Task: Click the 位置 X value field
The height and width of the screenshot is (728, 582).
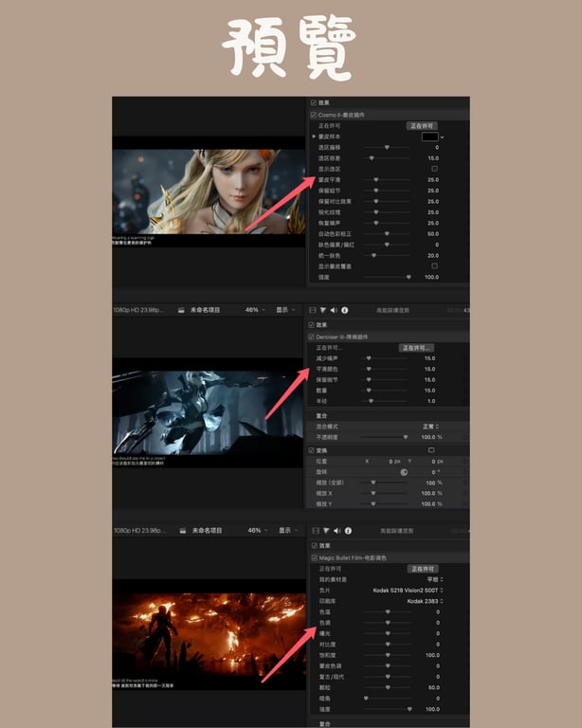Action: [394, 462]
